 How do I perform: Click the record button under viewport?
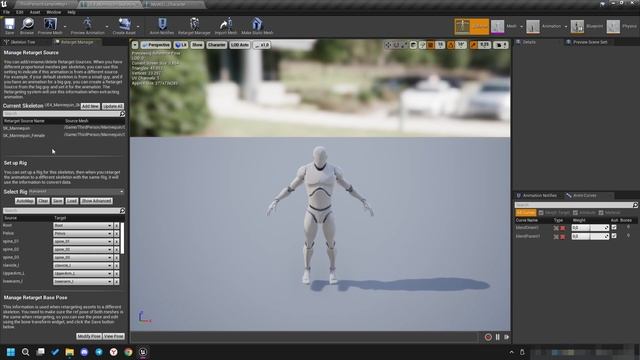tap(488, 337)
